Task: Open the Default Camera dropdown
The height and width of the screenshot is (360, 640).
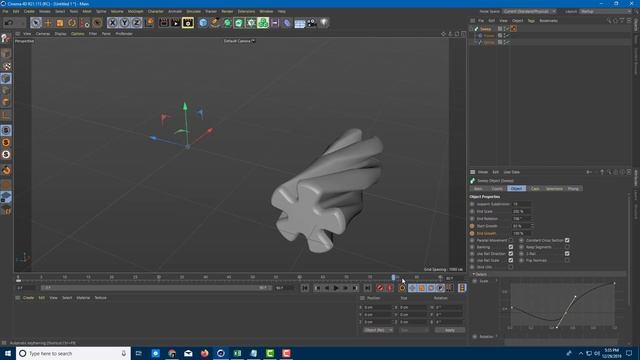Action: pos(239,41)
